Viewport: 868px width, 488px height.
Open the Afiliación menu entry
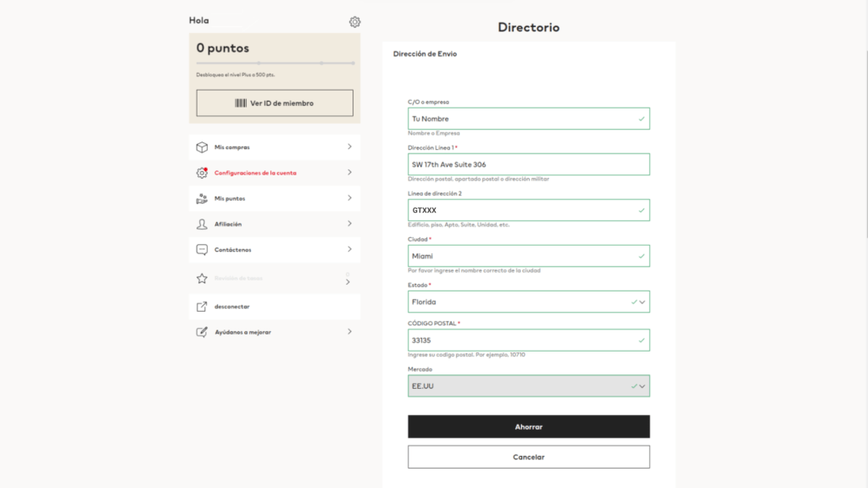tap(275, 224)
